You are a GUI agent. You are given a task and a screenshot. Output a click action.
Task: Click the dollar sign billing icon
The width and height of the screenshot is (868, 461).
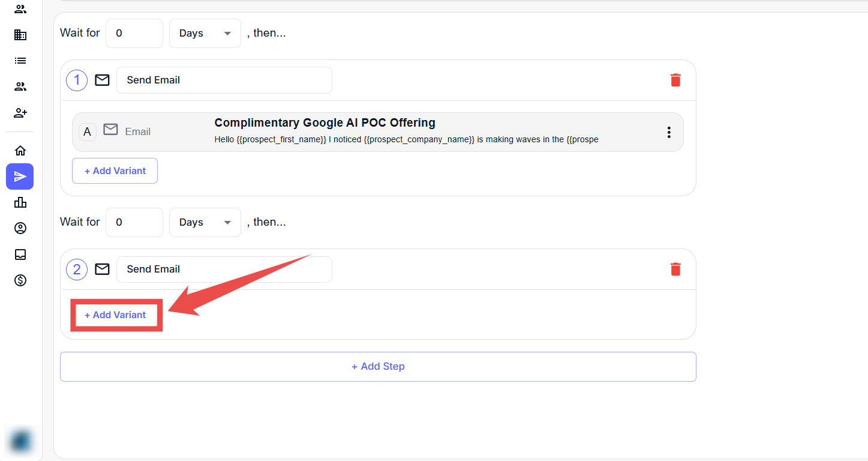click(x=20, y=280)
